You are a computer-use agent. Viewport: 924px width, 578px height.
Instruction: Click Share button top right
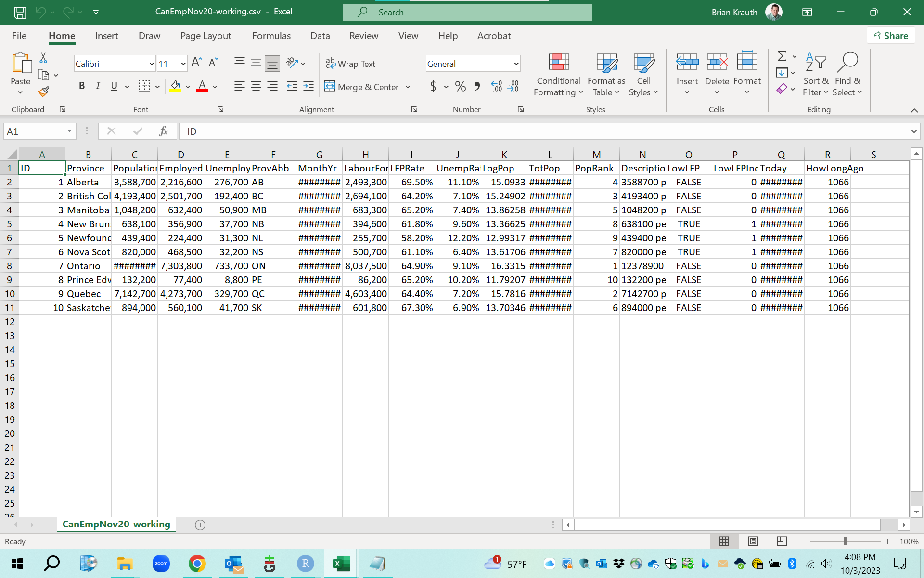(891, 35)
